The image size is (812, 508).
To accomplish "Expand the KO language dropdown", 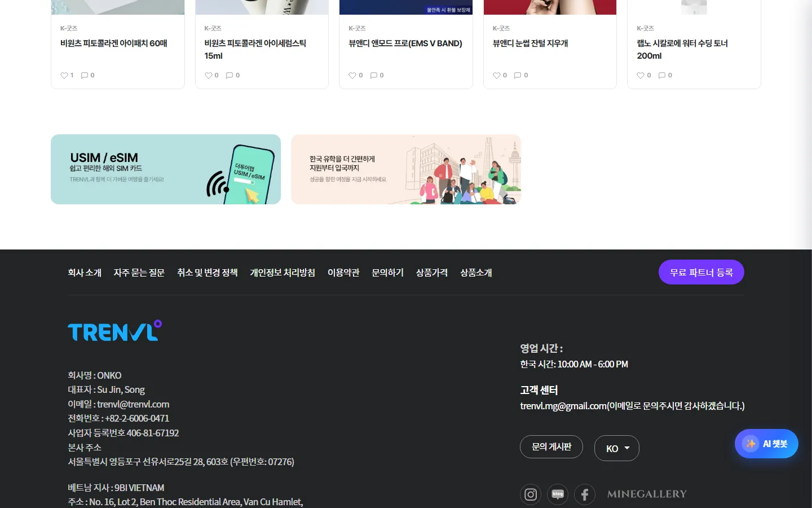I will point(617,448).
